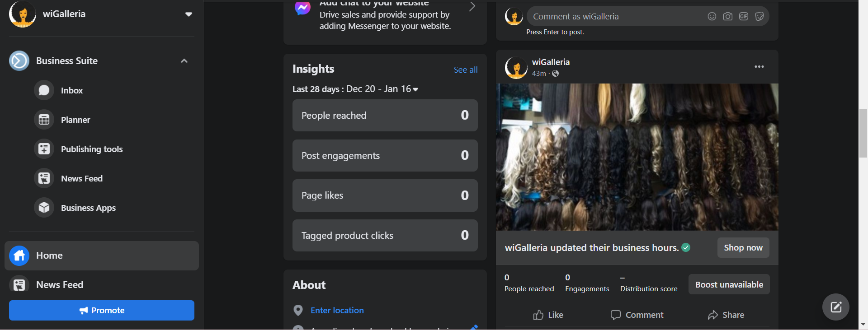Screen dimensions: 868x330
Task: Click the wiGalleria avatar in sidebar header
Action: click(x=23, y=14)
